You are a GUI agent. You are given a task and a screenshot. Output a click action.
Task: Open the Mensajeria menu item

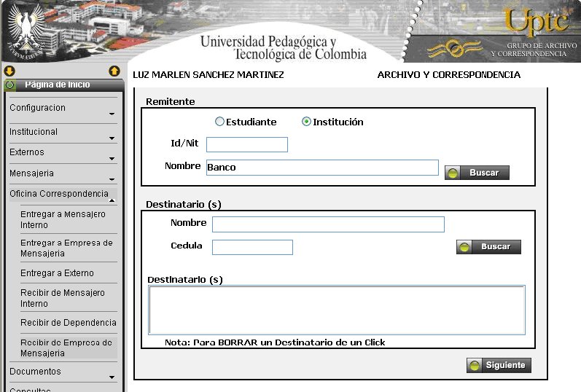(x=31, y=173)
